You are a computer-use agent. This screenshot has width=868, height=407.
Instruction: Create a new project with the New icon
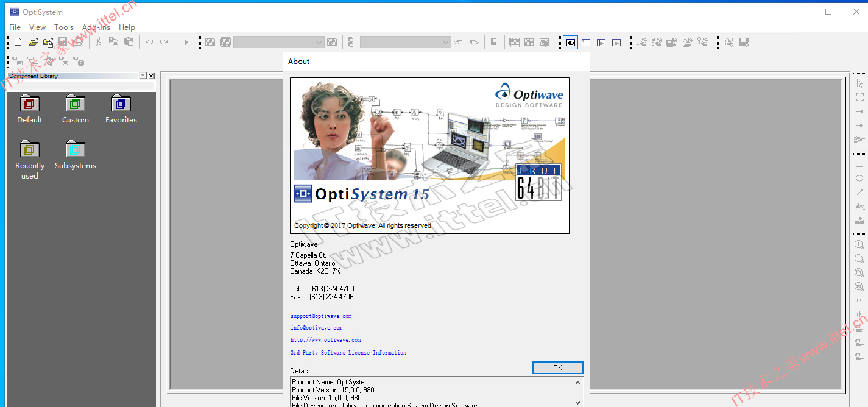[x=18, y=42]
